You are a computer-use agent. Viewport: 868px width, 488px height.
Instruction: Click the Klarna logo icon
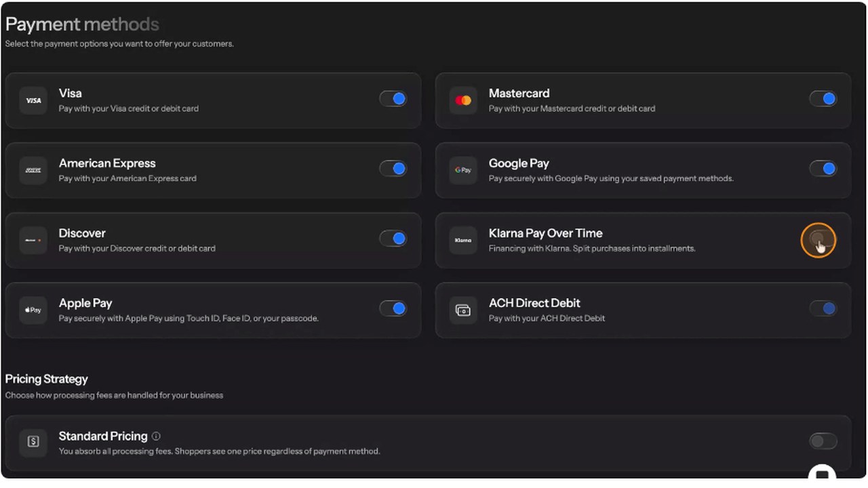pos(463,240)
